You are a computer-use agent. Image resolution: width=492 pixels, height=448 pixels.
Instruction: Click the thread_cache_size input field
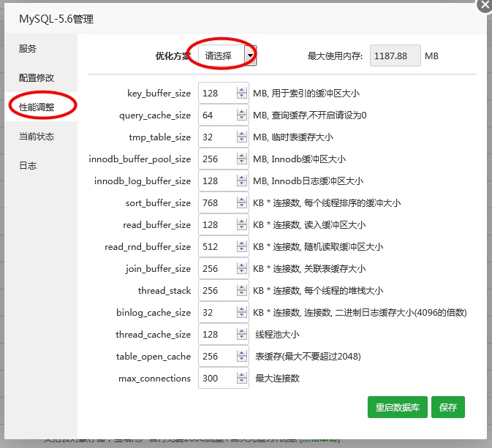[x=224, y=335]
